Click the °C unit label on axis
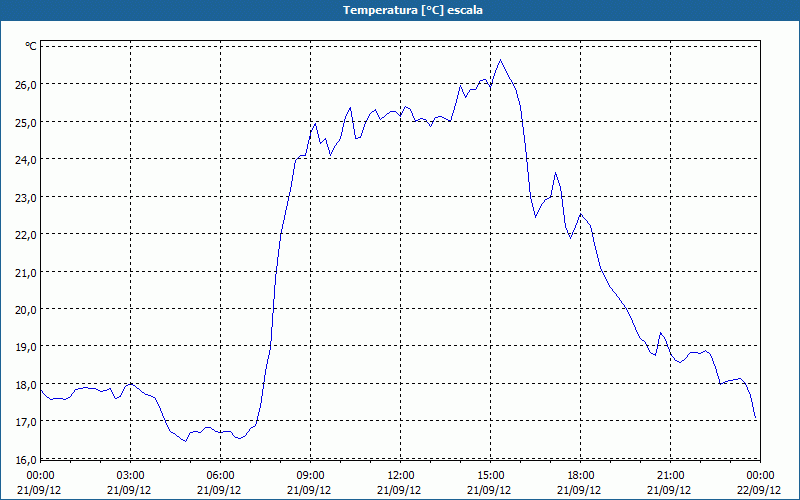The image size is (800, 500). pos(31,46)
